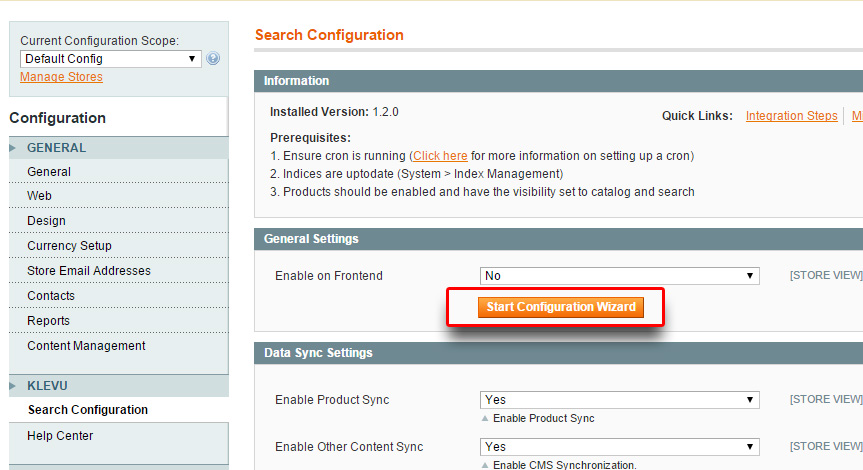The width and height of the screenshot is (863, 470).
Task: Click the 'Click here' cron link
Action: 440,156
